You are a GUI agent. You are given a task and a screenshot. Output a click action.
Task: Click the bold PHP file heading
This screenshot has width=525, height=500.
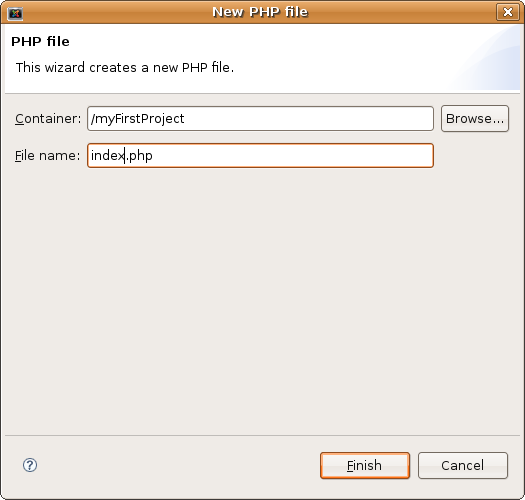[40, 42]
